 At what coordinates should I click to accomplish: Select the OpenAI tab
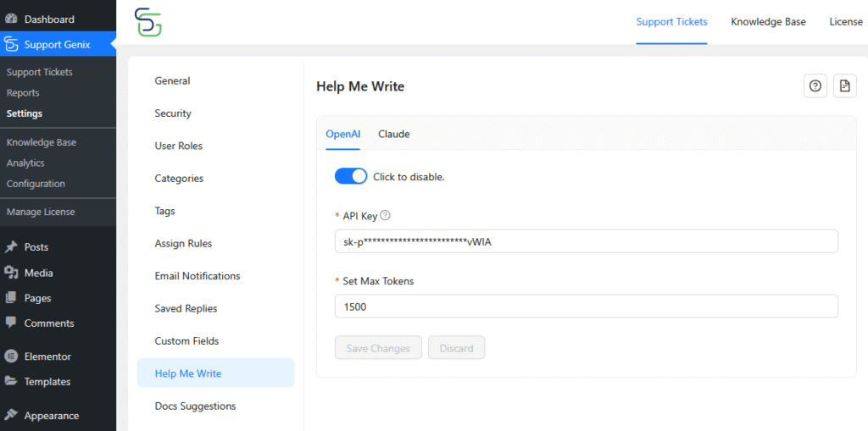point(343,134)
